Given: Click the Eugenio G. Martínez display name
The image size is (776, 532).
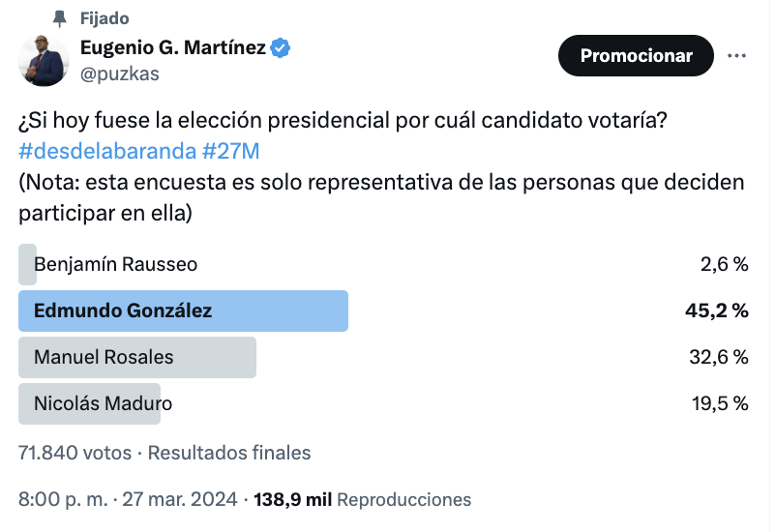Looking at the screenshot, I should coord(173,48).
